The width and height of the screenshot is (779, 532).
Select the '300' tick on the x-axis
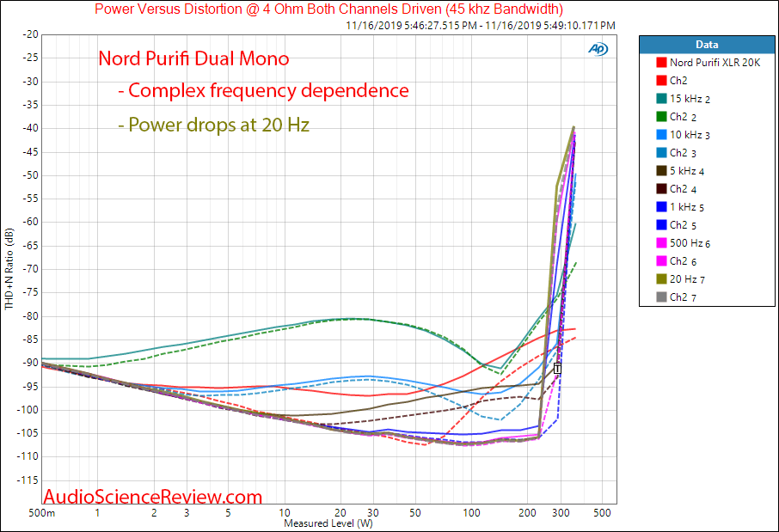[561, 512]
